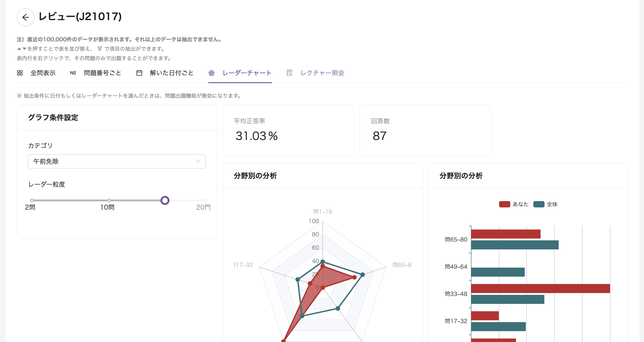The width and height of the screenshot is (644, 342).
Task: Open the レクチャー照会 tab
Action: (322, 73)
